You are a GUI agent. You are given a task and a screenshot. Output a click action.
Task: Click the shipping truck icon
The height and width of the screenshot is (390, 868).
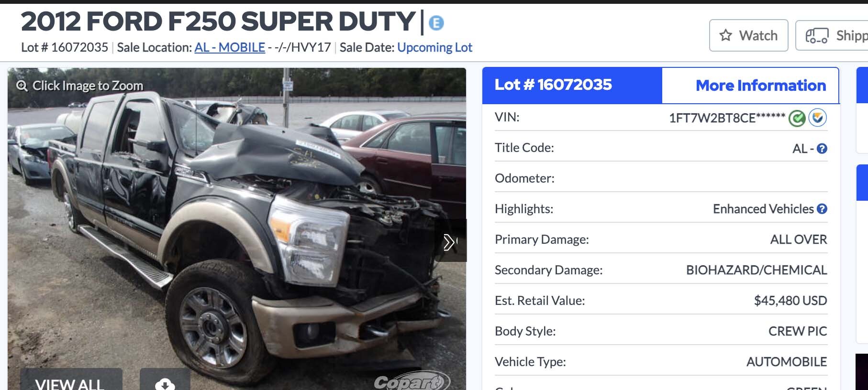pyautogui.click(x=817, y=36)
